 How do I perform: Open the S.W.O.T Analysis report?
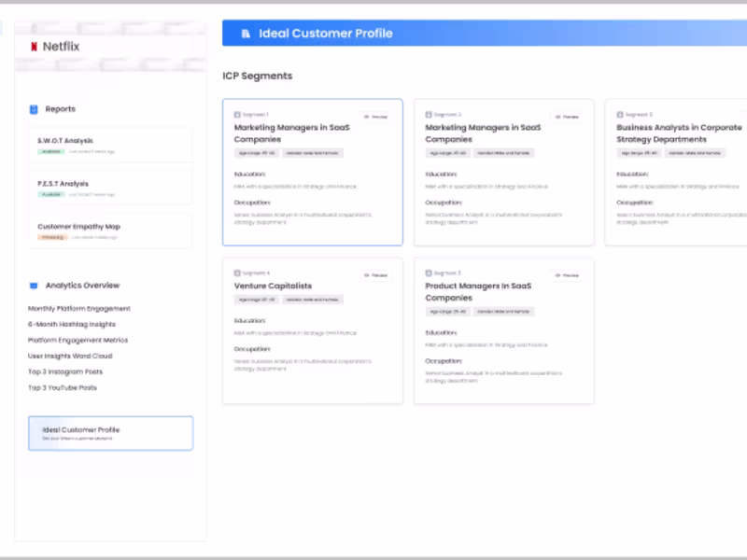pyautogui.click(x=110, y=146)
